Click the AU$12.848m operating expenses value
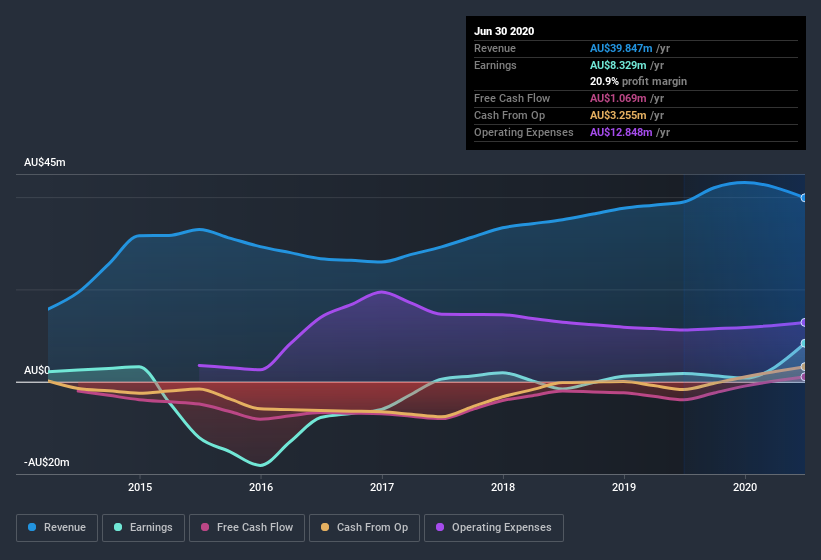821x560 pixels. pos(621,132)
